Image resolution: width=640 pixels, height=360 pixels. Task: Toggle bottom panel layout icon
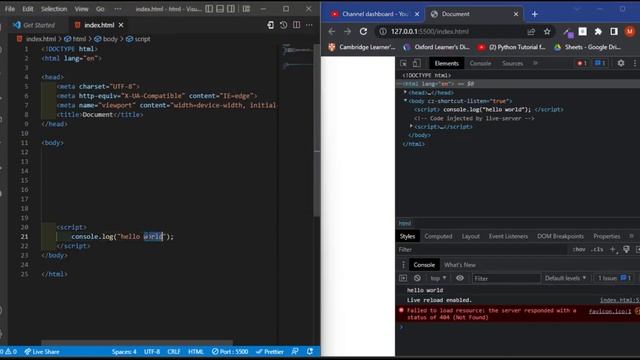(x=220, y=9)
